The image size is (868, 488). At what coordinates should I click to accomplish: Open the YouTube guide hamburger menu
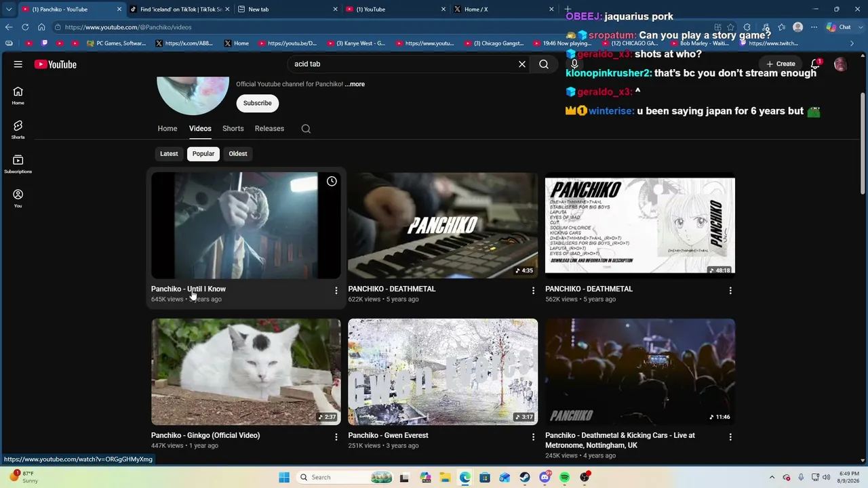18,64
